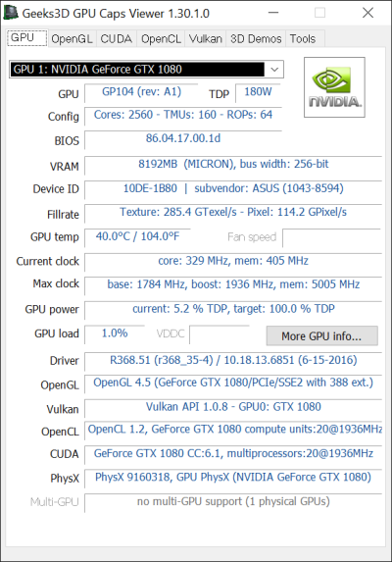Image resolution: width=392 pixels, height=562 pixels.
Task: Open the CUDA tab
Action: (x=117, y=38)
